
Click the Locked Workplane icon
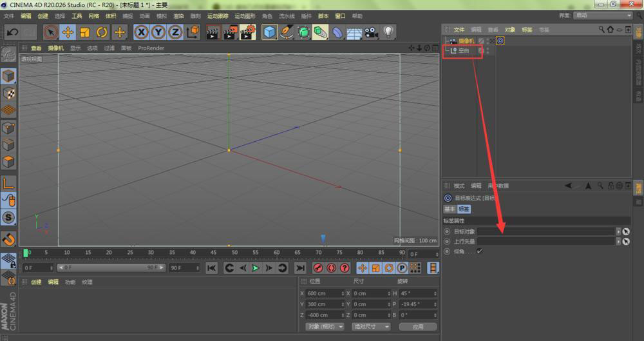click(x=8, y=261)
